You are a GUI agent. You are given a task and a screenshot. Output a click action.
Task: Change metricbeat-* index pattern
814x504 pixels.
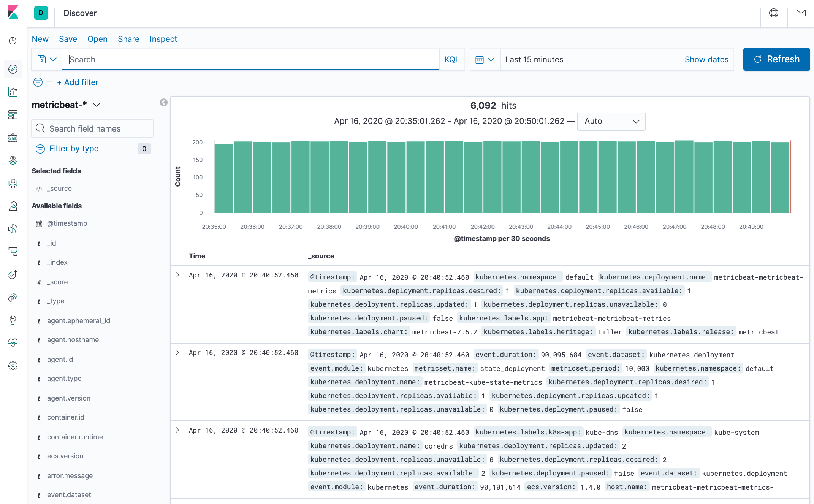click(x=66, y=105)
